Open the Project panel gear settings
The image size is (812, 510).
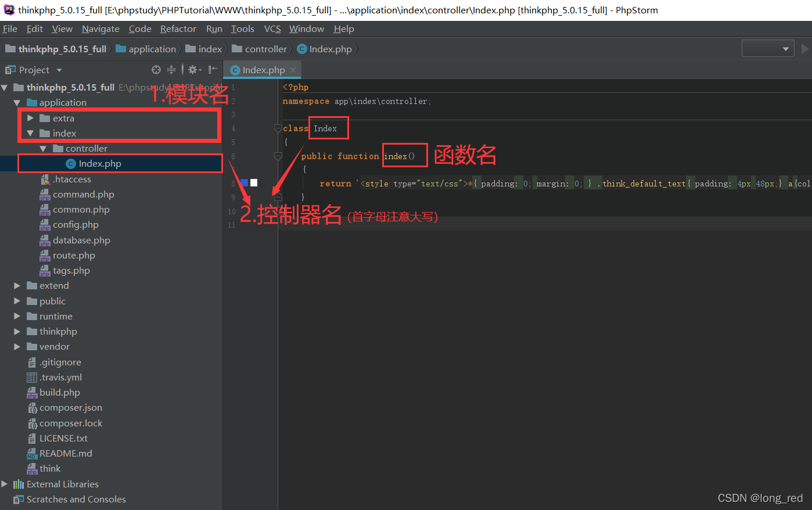pos(195,70)
